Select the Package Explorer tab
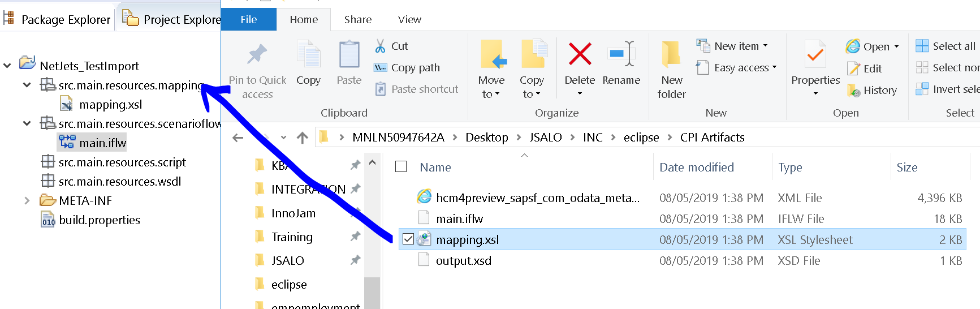This screenshot has height=309, width=980. click(x=57, y=19)
